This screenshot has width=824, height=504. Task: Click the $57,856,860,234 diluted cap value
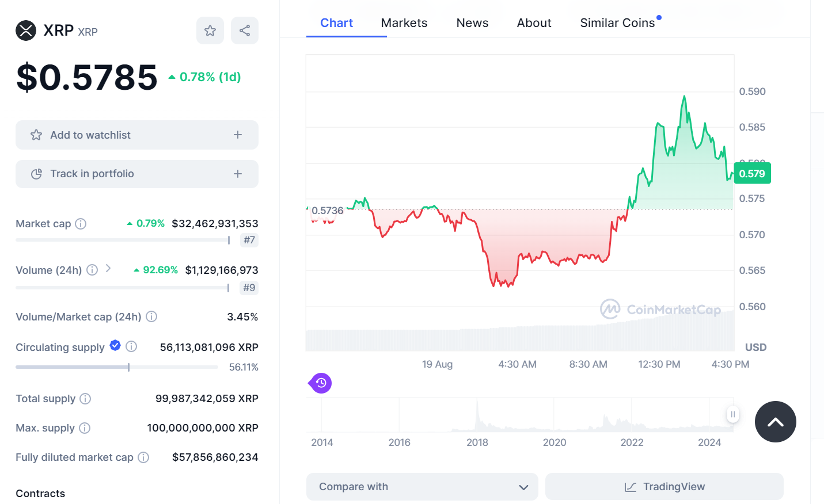pos(215,457)
